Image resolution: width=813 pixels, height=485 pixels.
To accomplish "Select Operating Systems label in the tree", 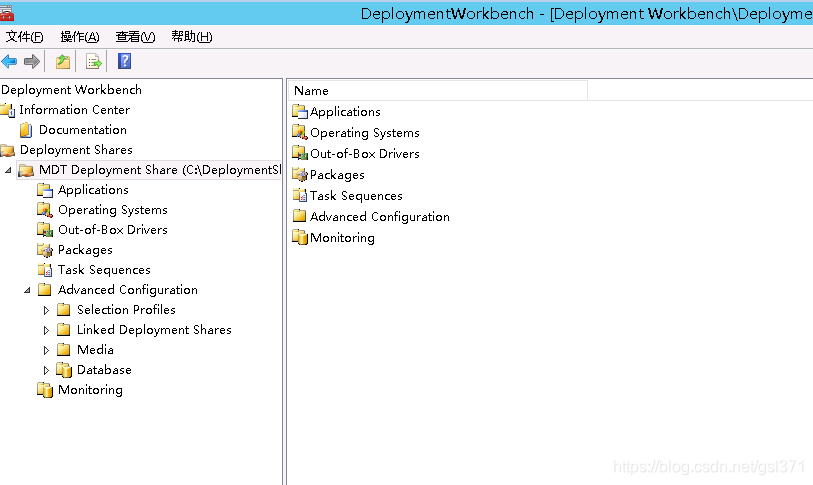I will [113, 210].
